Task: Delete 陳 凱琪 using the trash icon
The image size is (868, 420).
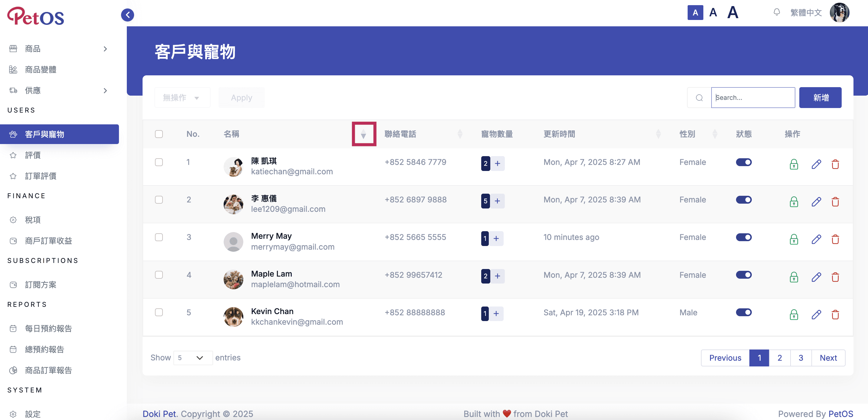Action: [835, 164]
